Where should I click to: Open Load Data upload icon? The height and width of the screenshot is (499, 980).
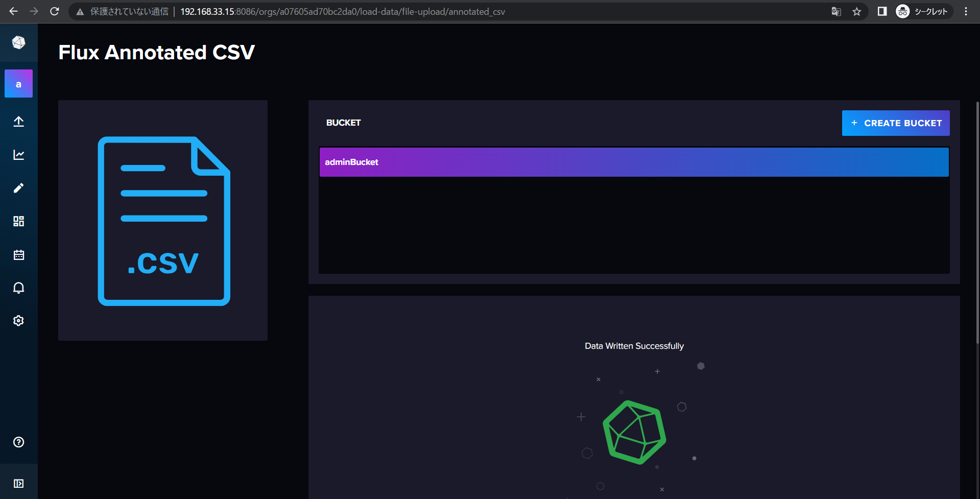19,122
